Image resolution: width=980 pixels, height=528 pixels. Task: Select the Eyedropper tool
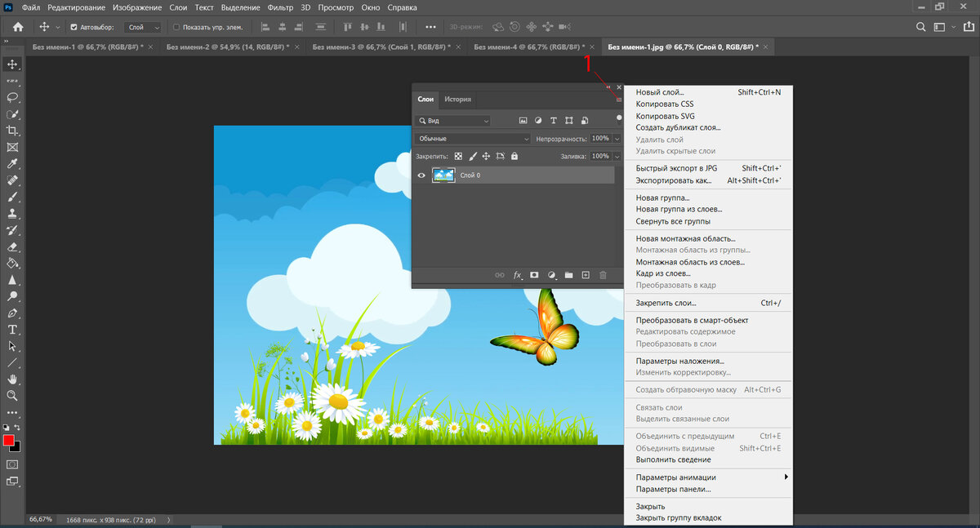[12, 164]
